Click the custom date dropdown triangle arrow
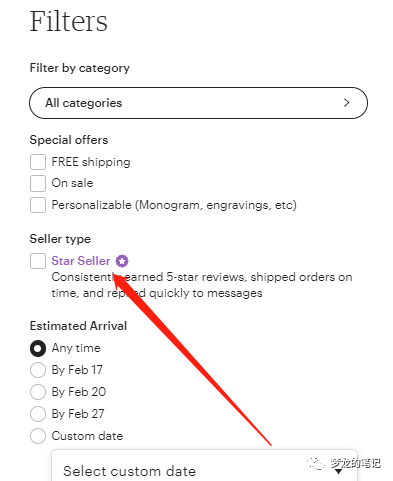 click(x=338, y=472)
